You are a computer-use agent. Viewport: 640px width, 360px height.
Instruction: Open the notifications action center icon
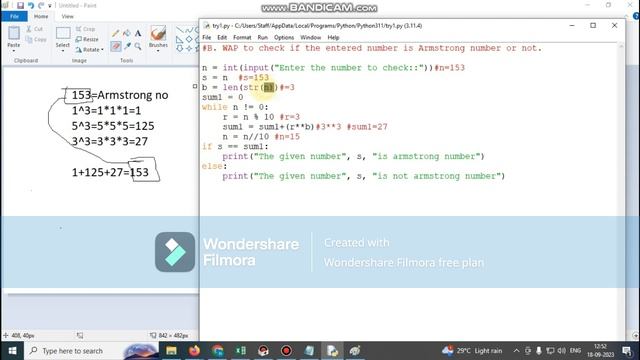point(627,351)
